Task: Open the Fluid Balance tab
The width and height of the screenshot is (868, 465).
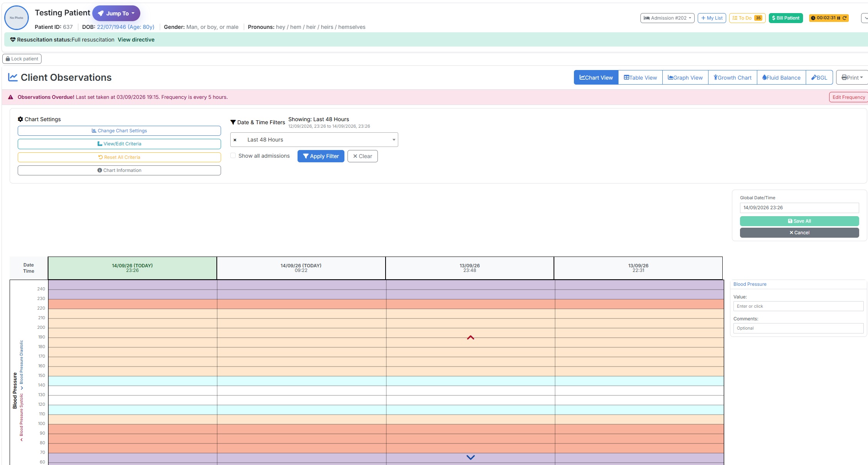Action: (x=781, y=77)
